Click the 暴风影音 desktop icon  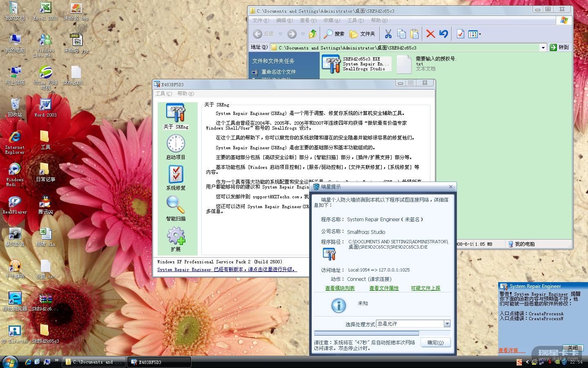pos(15,237)
